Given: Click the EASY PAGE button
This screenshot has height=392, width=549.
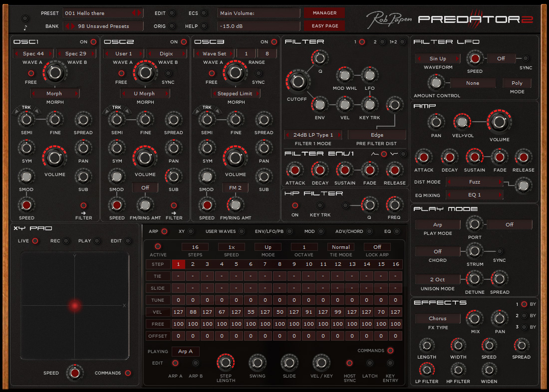Looking at the screenshot, I should [x=324, y=25].
